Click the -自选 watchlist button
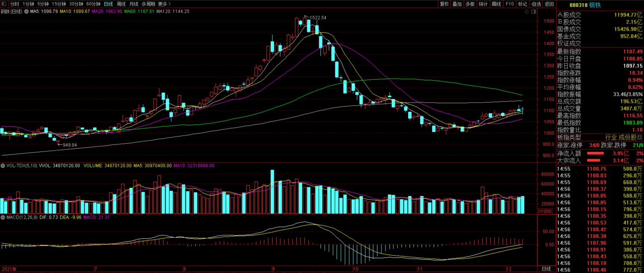This screenshot has width=644, height=273. click(536, 4)
